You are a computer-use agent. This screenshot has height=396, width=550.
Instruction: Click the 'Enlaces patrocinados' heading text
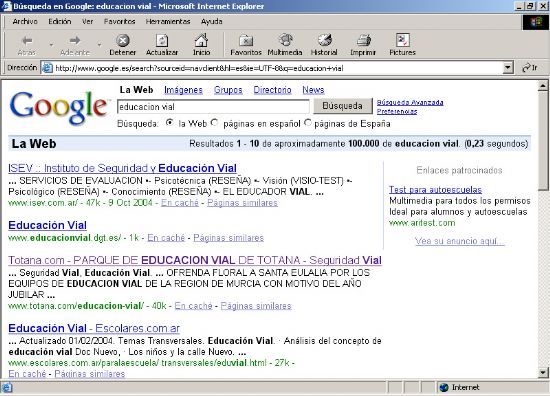[x=459, y=170]
